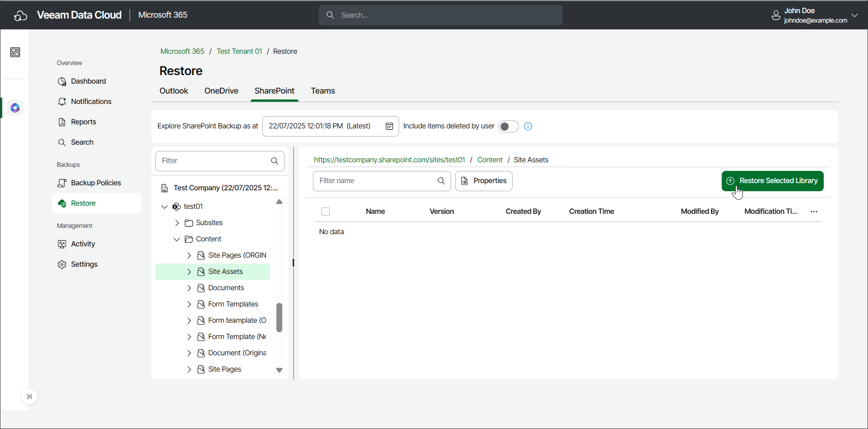Image resolution: width=868 pixels, height=429 pixels.
Task: Select the Documents library in tree
Action: click(x=226, y=288)
